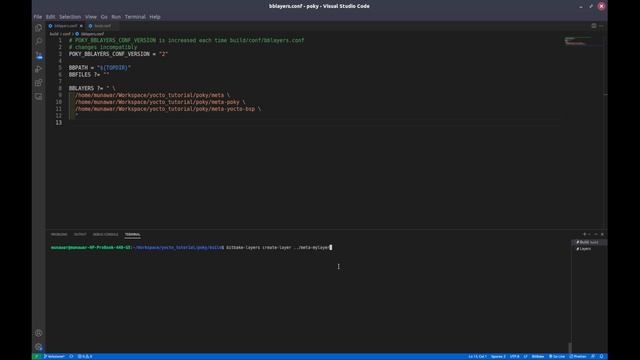
Task: Switch to the bblayers.conf editor tab
Action: pos(65,26)
